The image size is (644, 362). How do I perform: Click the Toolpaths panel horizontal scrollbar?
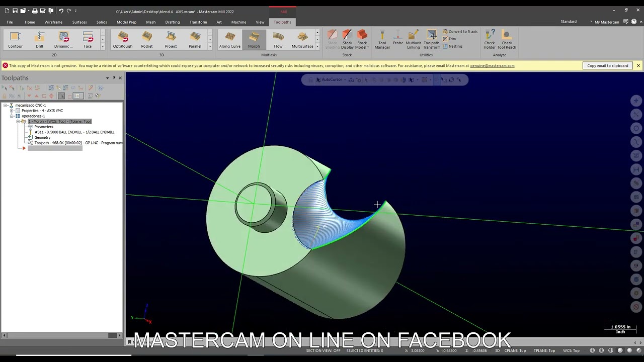click(62, 335)
